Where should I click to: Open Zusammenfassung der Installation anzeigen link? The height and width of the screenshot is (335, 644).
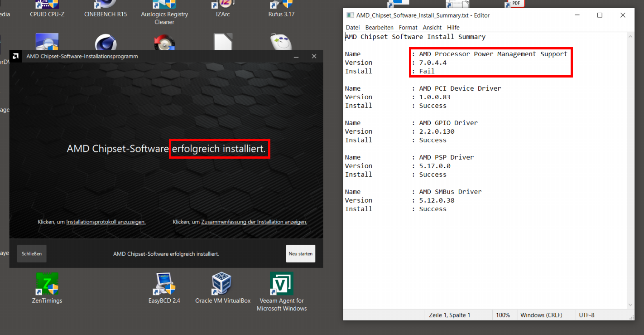pyautogui.click(x=254, y=222)
